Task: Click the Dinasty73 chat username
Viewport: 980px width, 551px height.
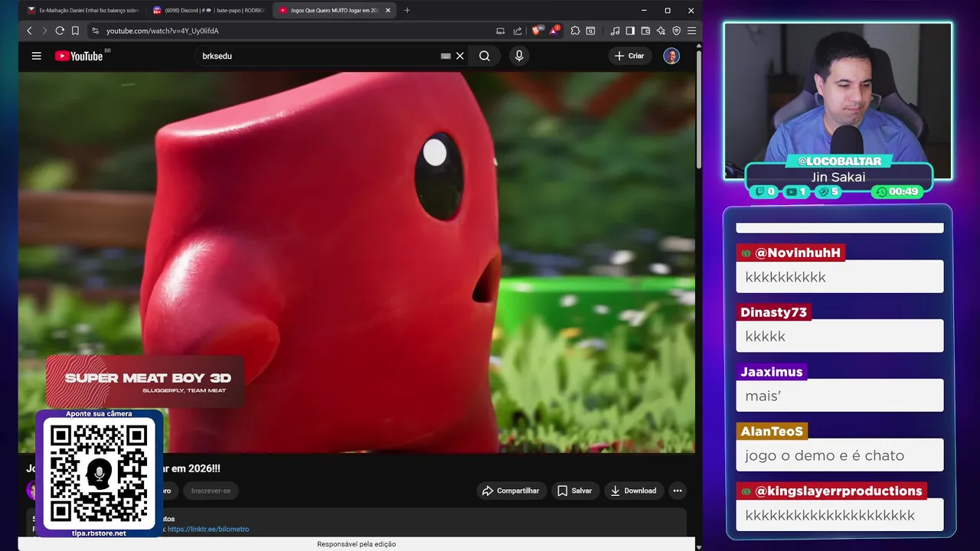Action: [x=773, y=312]
